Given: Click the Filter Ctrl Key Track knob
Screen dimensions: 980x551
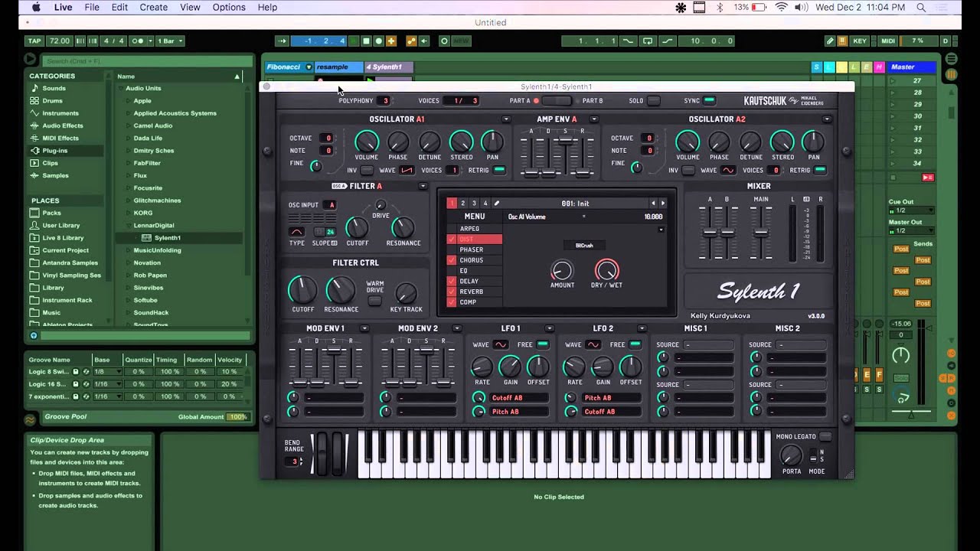Looking at the screenshot, I should point(406,294).
